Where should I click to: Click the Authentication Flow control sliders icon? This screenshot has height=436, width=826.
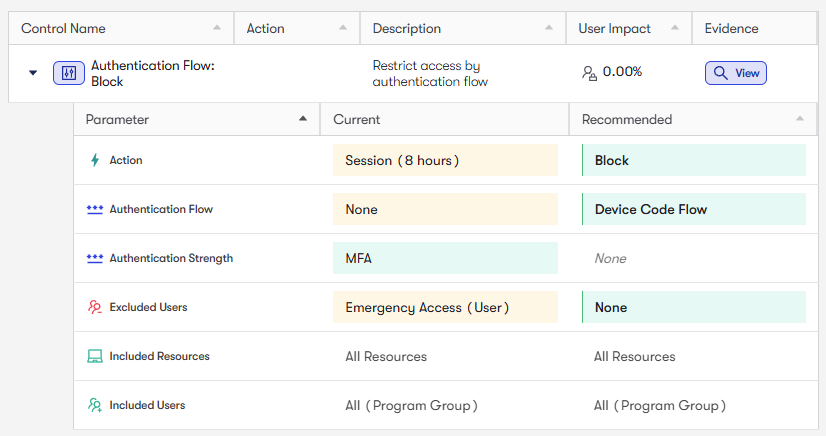69,73
